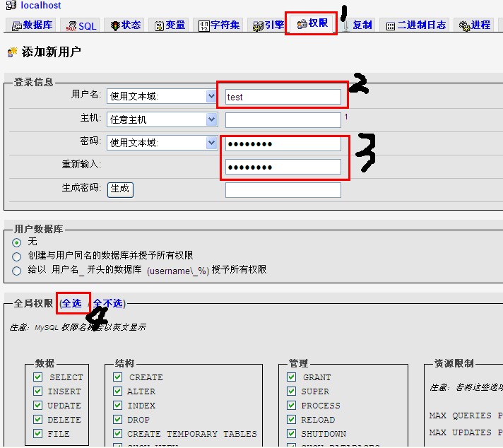503x448 pixels.
Task: Click the 状态 status traffic-light icon
Action: pyautogui.click(x=114, y=25)
